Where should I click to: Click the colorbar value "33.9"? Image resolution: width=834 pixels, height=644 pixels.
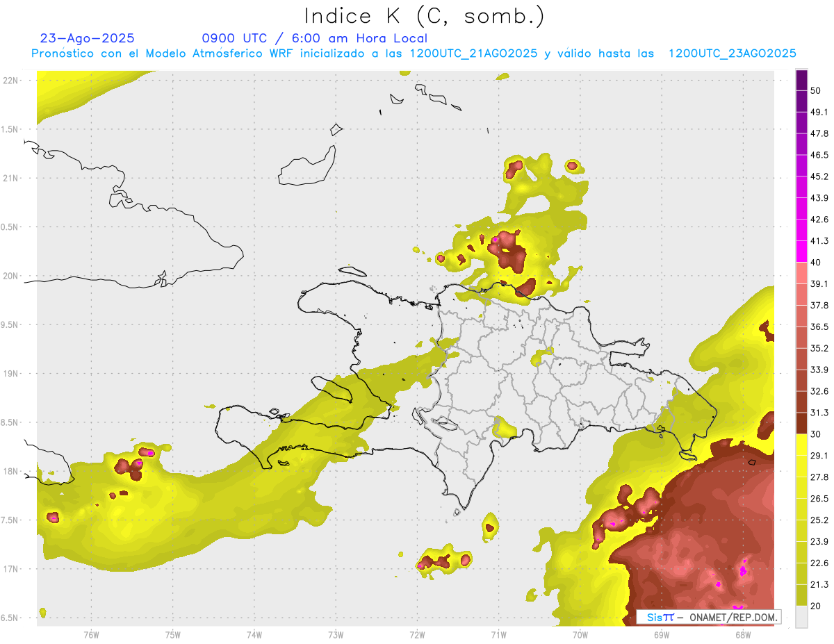click(x=819, y=370)
